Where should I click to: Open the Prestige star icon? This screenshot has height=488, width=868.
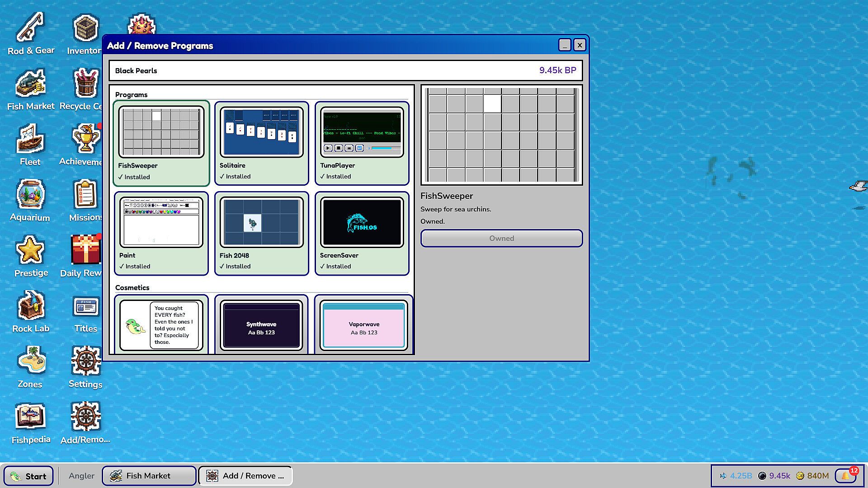point(31,256)
